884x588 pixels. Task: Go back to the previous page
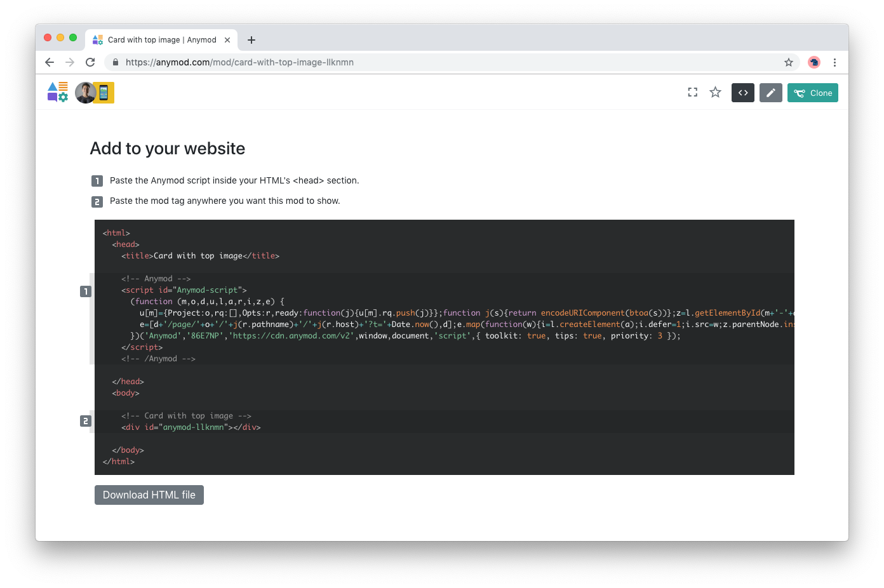(x=50, y=62)
